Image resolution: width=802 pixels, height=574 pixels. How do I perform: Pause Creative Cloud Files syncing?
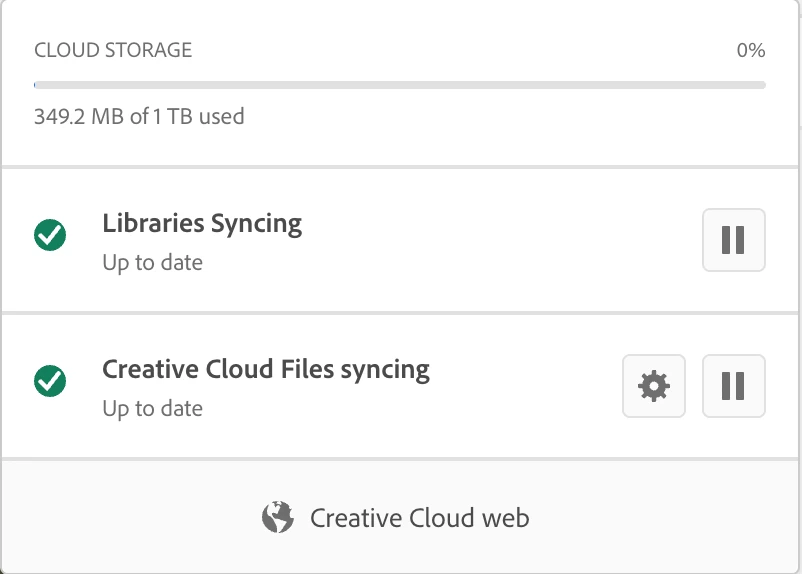[733, 385]
